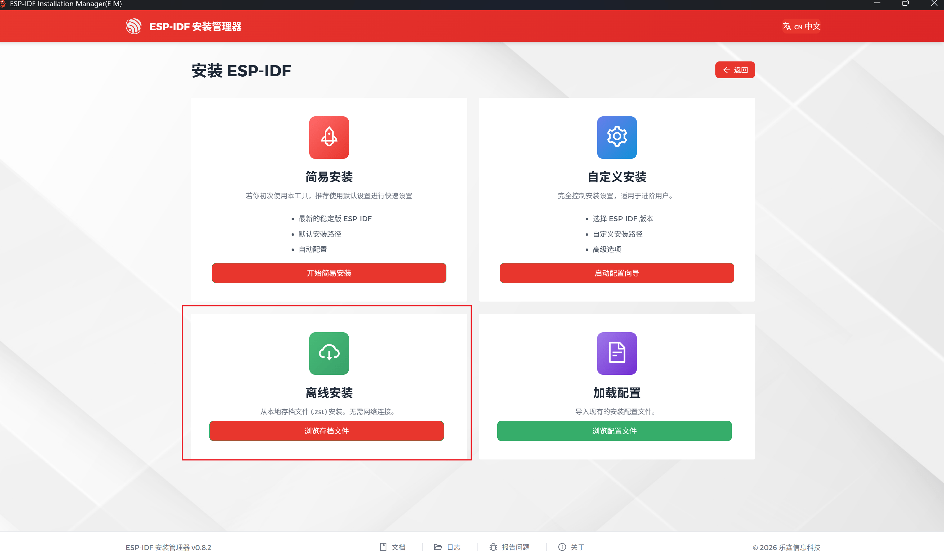Screen dimensions: 944x560
Task: Click the Espressif logo in the header
Action: click(133, 26)
